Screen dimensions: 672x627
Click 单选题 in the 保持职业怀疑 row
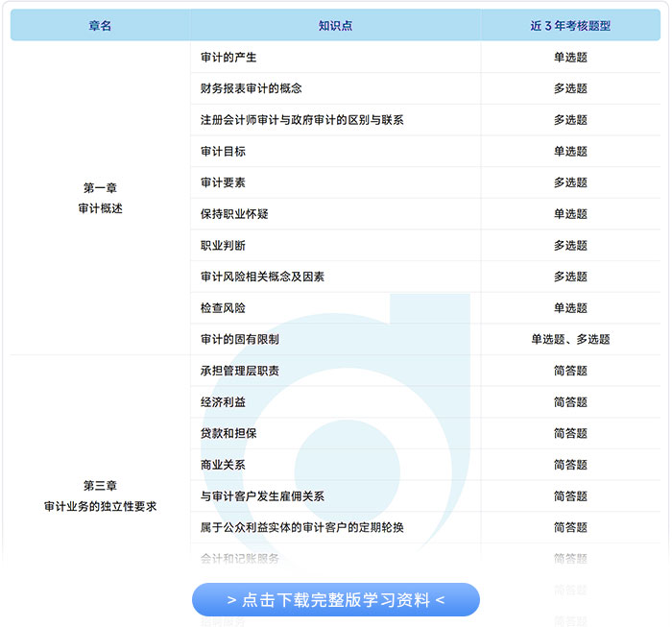(x=570, y=214)
